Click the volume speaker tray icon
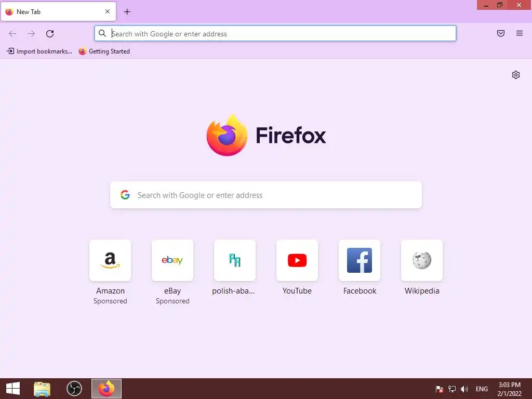This screenshot has height=399, width=532. click(x=464, y=389)
